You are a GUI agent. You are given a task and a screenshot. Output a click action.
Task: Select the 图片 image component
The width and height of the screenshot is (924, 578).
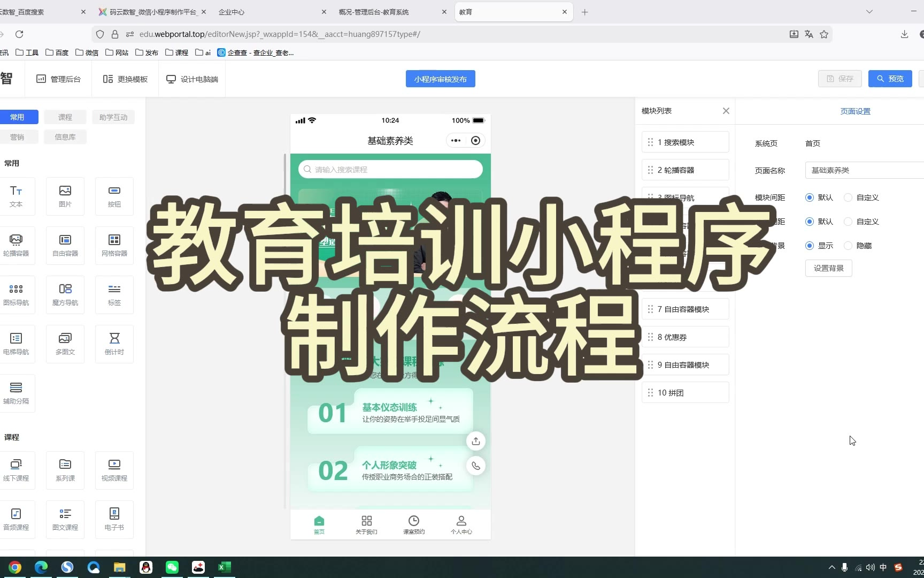65,196
